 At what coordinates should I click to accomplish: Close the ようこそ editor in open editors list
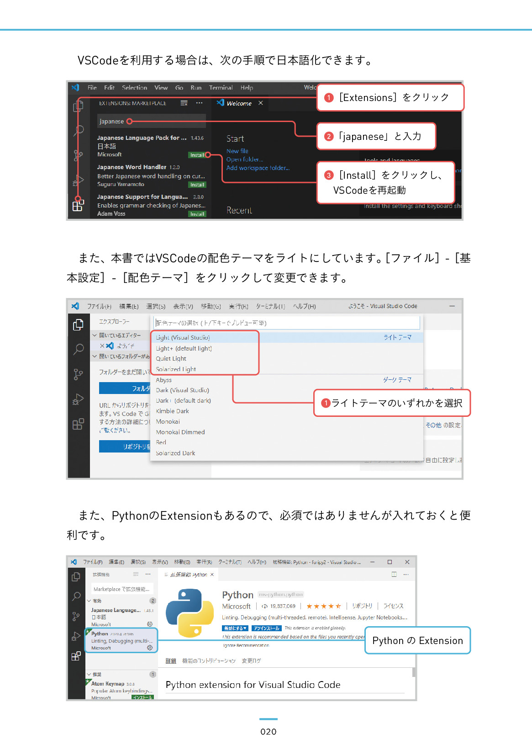[x=102, y=346]
